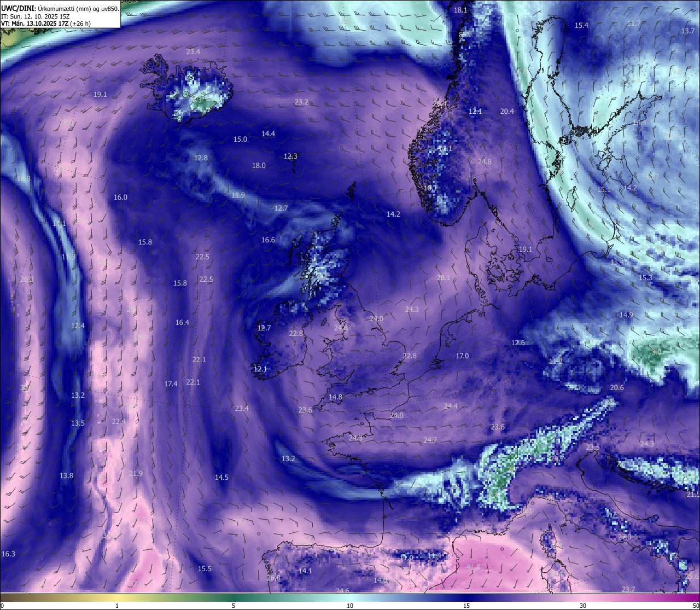Click the 24.7 value label

430,441
